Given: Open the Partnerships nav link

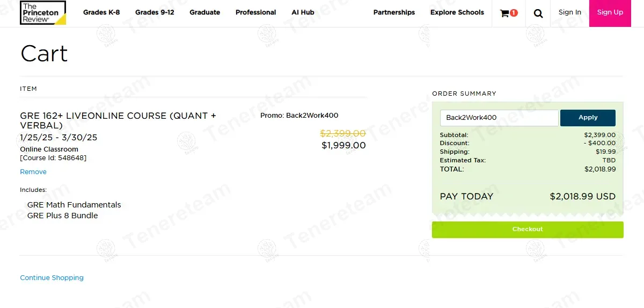Looking at the screenshot, I should tap(394, 12).
